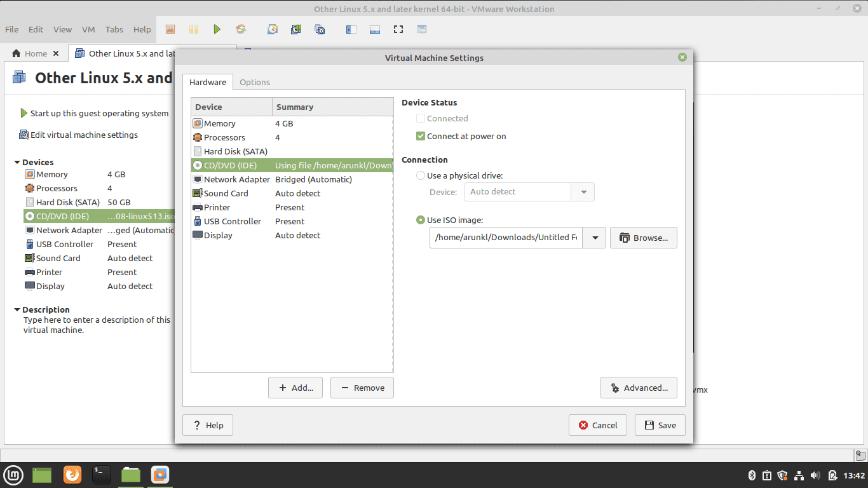
Task: Select Printer in the settings device list
Action: [x=292, y=207]
